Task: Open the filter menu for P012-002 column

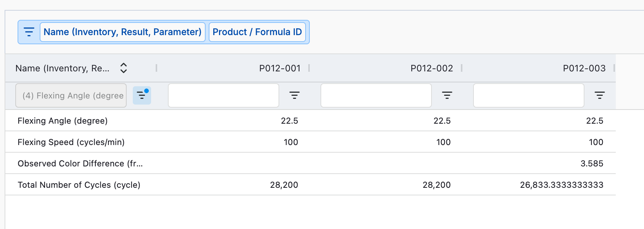Action: (x=447, y=95)
